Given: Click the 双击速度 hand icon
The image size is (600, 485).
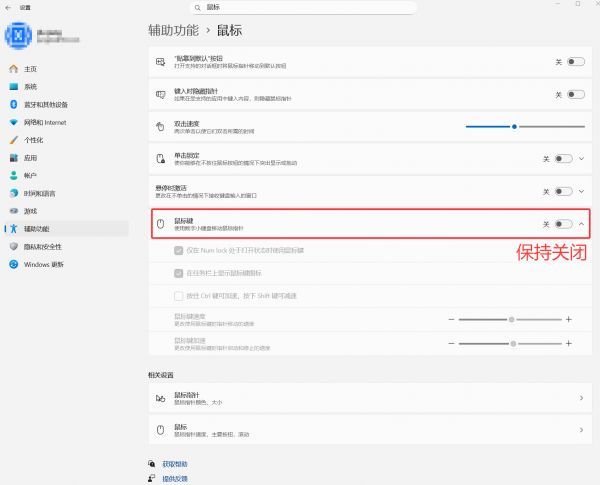Looking at the screenshot, I should (160, 126).
